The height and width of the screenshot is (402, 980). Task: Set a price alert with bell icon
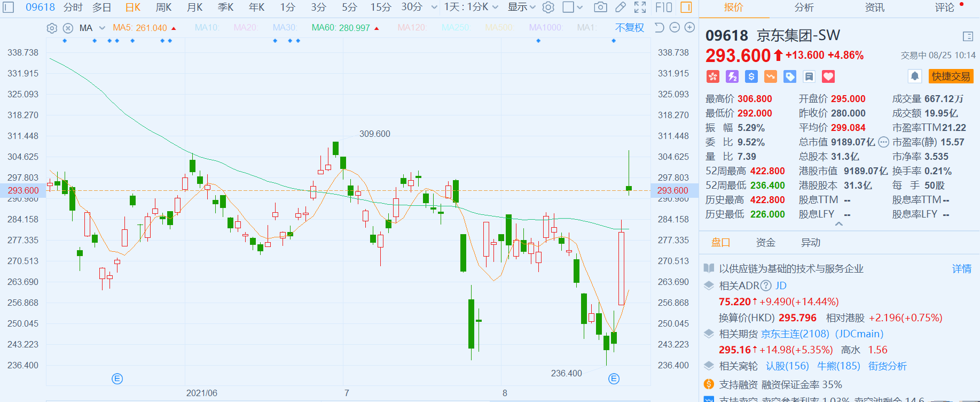(915, 76)
